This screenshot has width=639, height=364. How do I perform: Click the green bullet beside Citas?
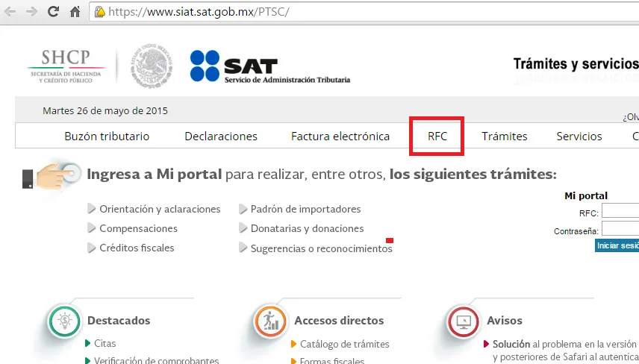[x=87, y=343]
